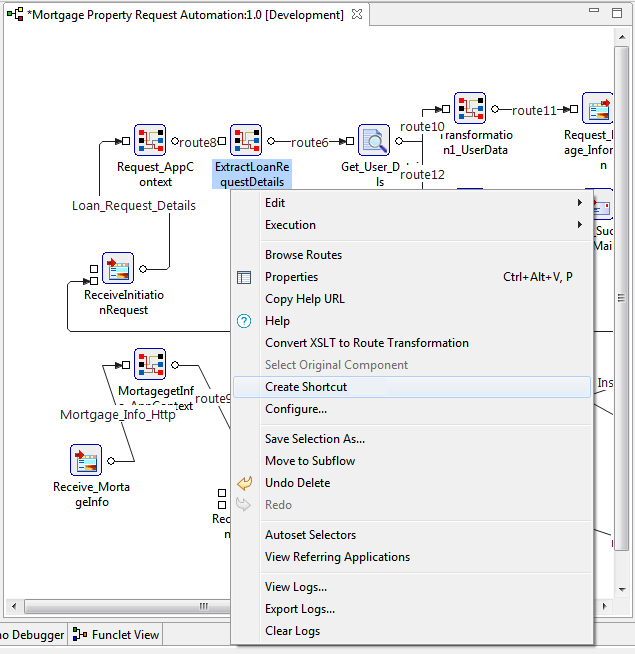635x654 pixels.
Task: Select the route6 connection label
Action: pos(310,142)
